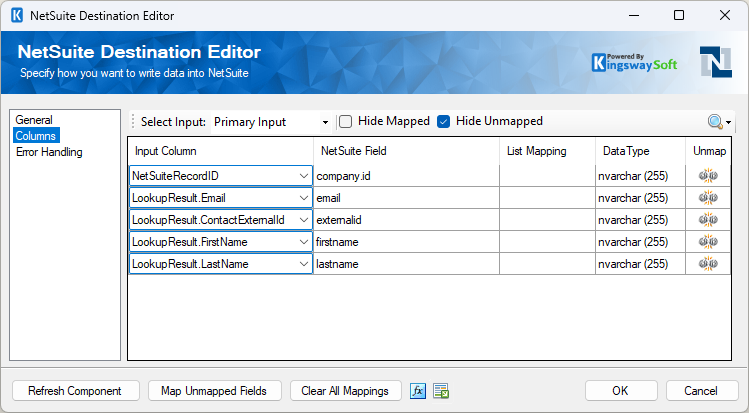Image resolution: width=749 pixels, height=413 pixels.
Task: Click the DataType column header
Action: tap(641, 151)
